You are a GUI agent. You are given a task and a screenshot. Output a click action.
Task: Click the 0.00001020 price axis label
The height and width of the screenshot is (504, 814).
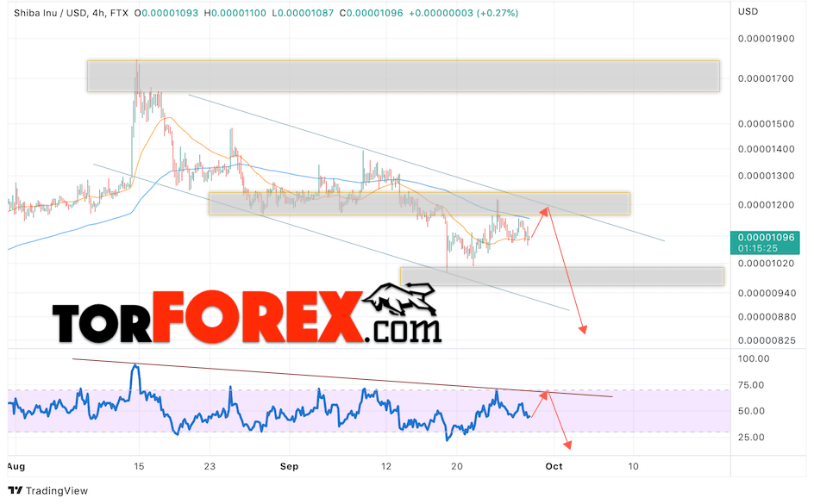pos(767,264)
